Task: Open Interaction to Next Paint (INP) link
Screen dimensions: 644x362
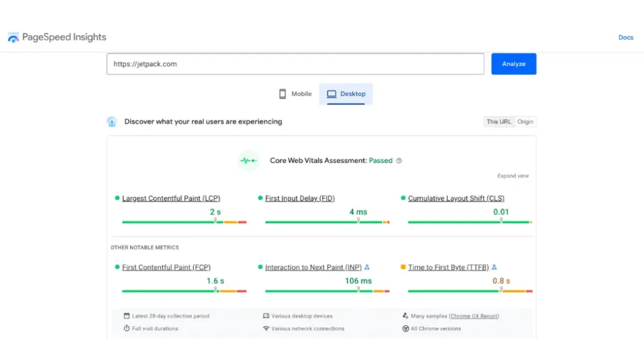Action: click(313, 267)
